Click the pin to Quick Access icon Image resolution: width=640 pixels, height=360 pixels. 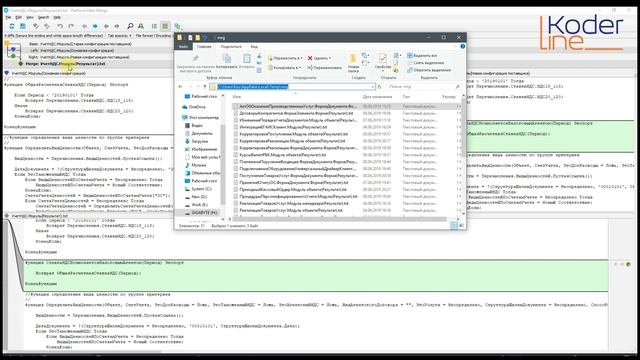196,58
